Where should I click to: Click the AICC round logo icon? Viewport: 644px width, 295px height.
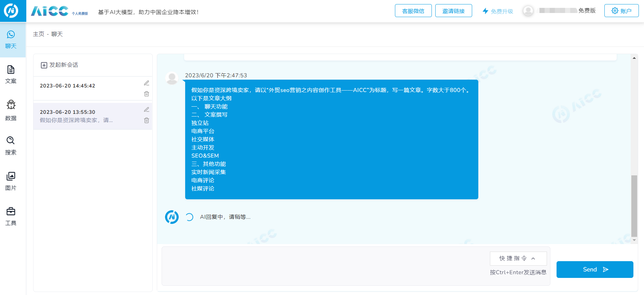(11, 11)
